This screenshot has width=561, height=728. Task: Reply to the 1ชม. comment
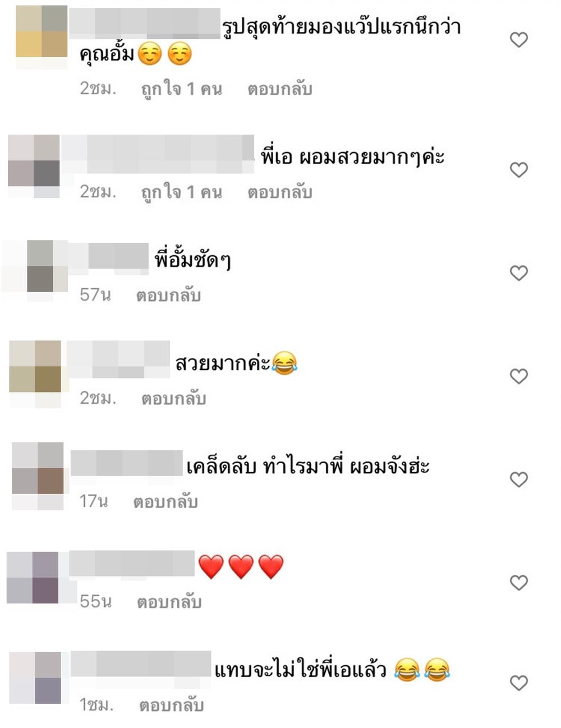172,706
